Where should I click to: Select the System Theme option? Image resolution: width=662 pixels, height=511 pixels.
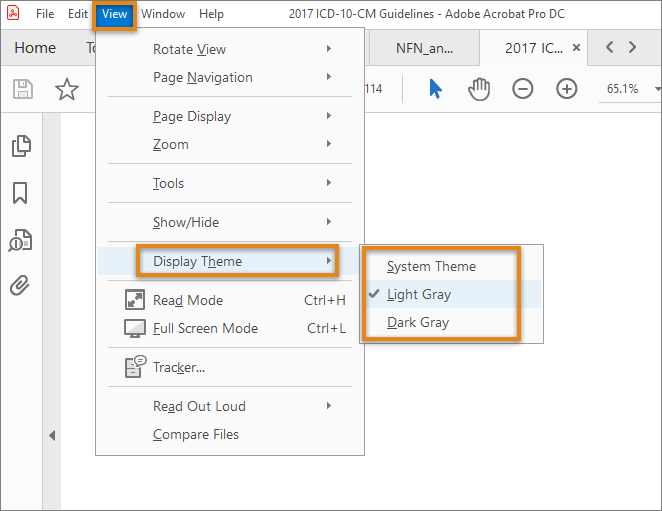pyautogui.click(x=431, y=266)
